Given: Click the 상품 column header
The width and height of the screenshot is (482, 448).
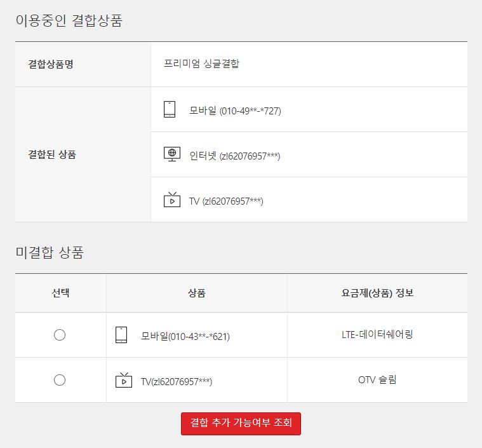Looking at the screenshot, I should [197, 293].
